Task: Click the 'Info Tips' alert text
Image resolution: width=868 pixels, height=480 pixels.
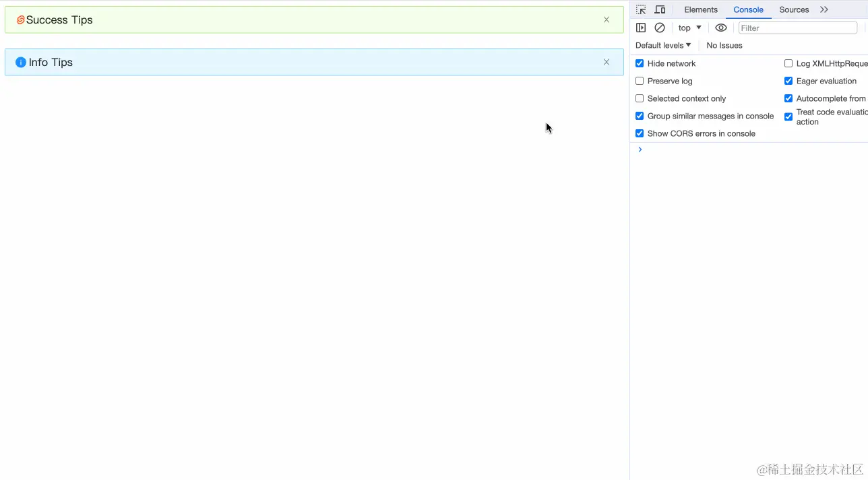Action: 51,62
